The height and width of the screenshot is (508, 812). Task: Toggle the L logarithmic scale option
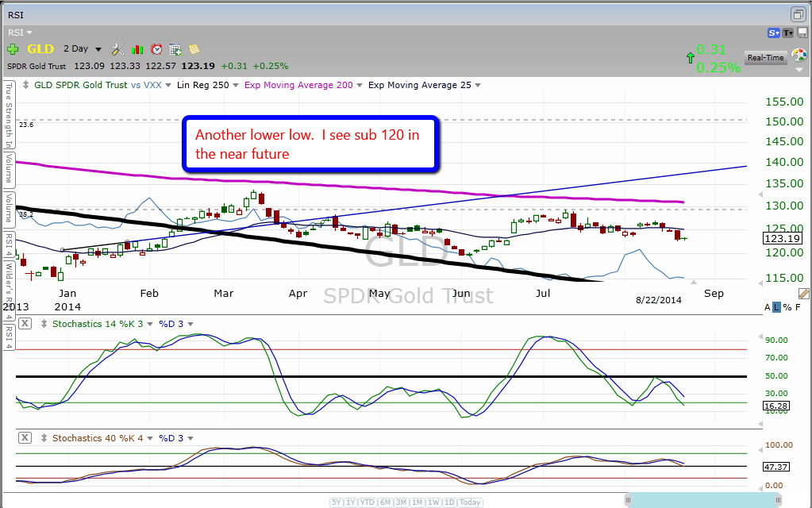coord(778,307)
